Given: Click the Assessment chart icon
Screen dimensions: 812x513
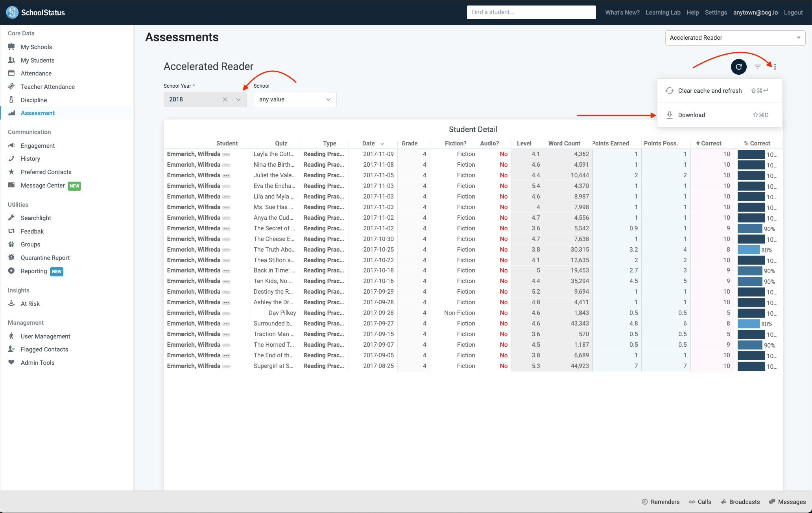Looking at the screenshot, I should click(x=11, y=113).
